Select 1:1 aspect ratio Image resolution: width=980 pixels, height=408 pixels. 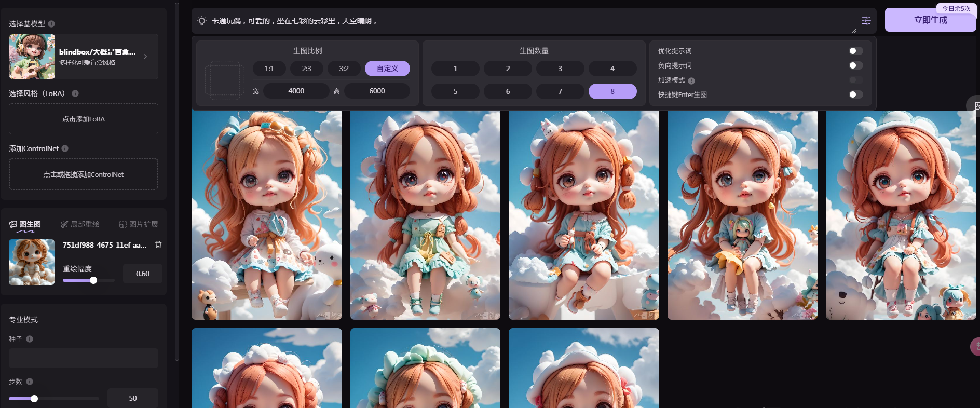269,69
